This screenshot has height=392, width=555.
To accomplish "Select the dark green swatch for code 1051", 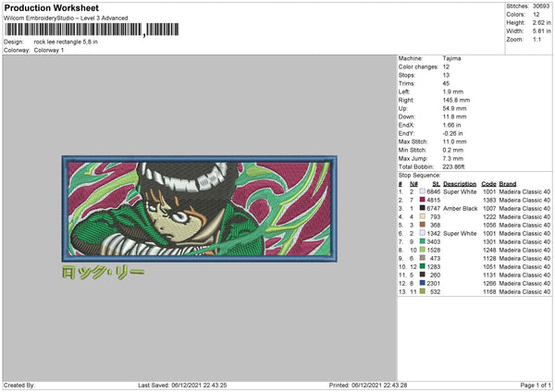I will [x=423, y=266].
